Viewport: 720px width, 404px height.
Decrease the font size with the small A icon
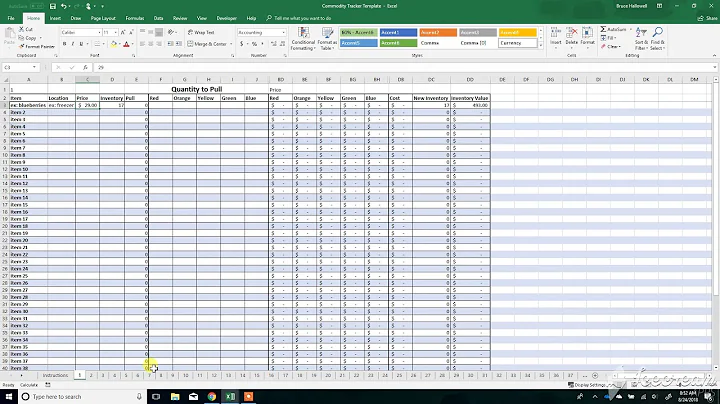pyautogui.click(x=131, y=32)
